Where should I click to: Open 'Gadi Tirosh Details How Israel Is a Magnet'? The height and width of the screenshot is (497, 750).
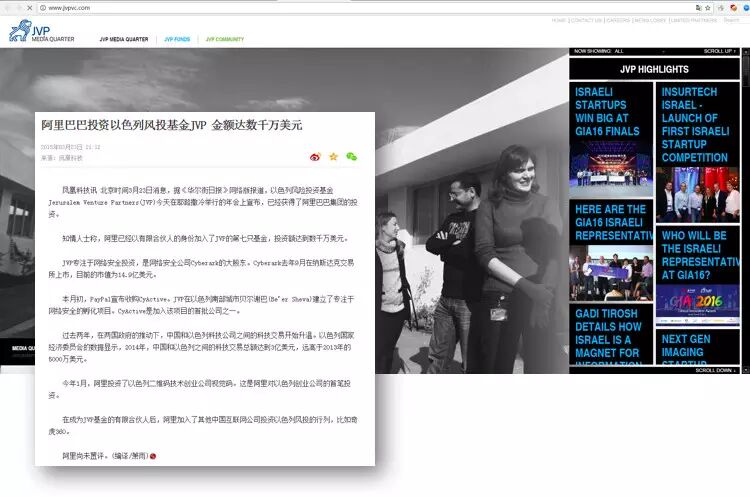[607, 337]
